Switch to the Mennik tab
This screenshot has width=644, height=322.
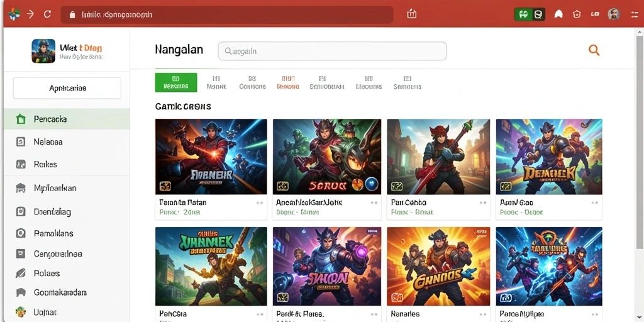[216, 82]
